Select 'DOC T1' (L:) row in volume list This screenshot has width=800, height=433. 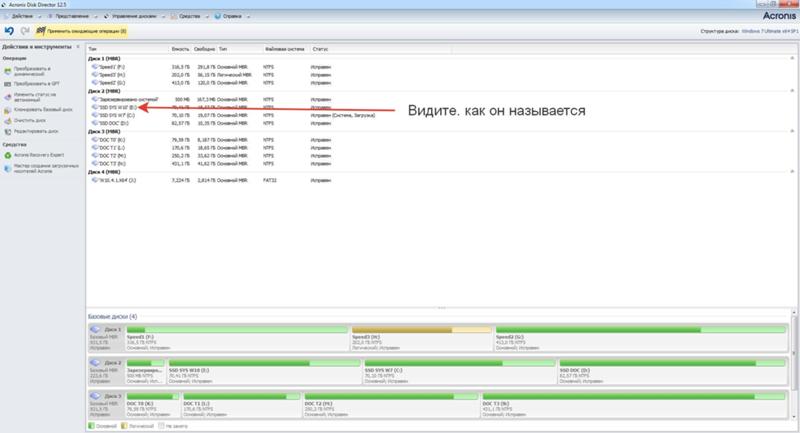tap(441, 147)
